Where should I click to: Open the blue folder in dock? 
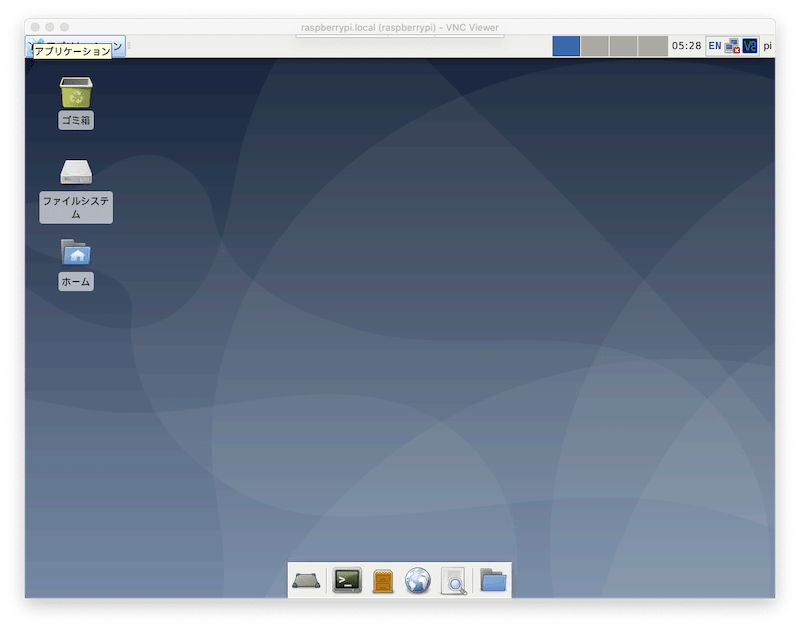[493, 581]
